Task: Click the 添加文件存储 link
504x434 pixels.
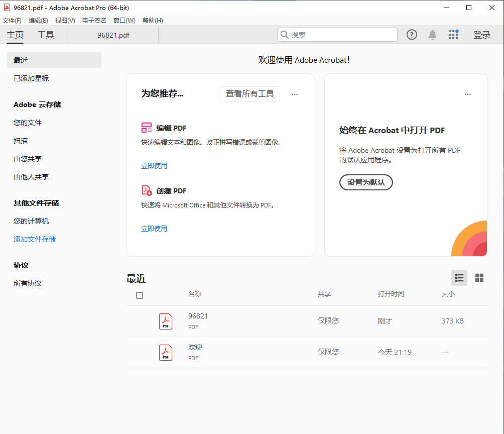Action: coord(35,239)
